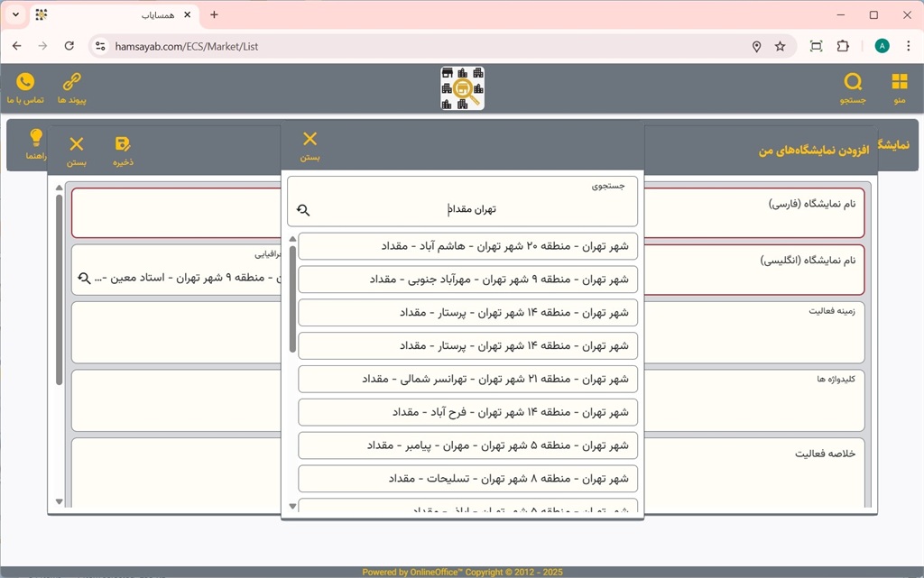Open the main Menu (منو) grid icon
The height and width of the screenshot is (578, 924).
click(899, 83)
